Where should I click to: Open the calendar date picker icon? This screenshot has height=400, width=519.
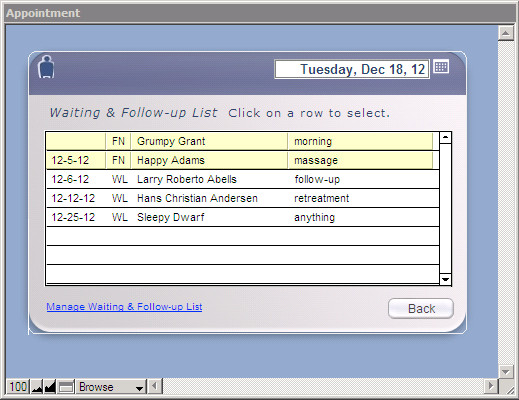tap(441, 67)
